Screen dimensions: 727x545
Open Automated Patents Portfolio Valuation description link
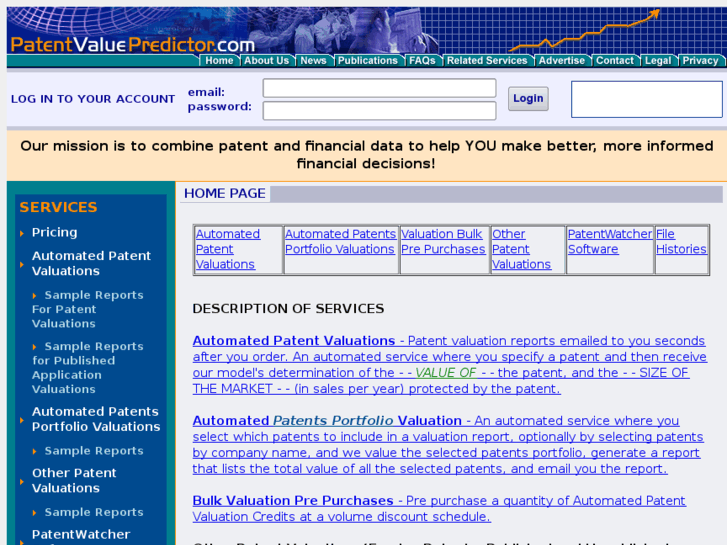click(x=448, y=444)
